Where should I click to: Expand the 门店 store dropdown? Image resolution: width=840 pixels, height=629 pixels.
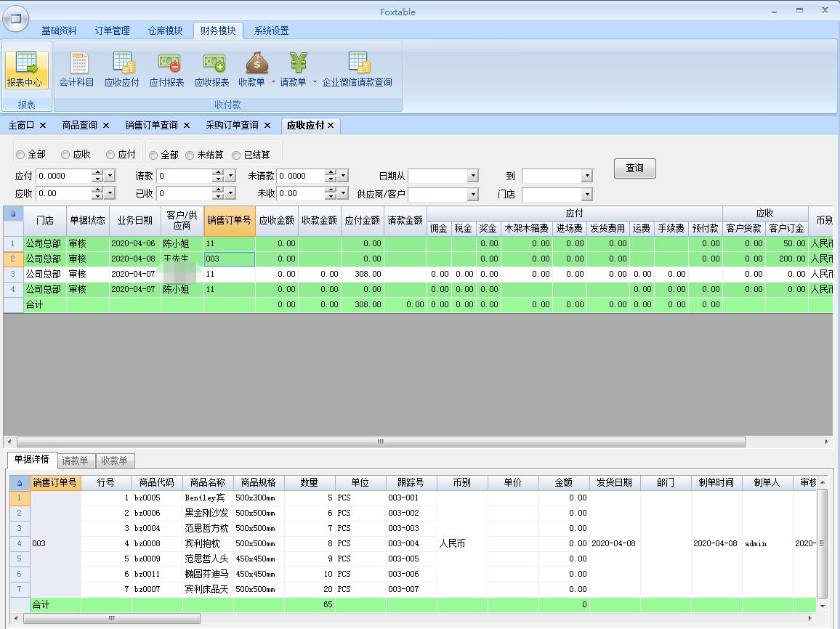[587, 194]
